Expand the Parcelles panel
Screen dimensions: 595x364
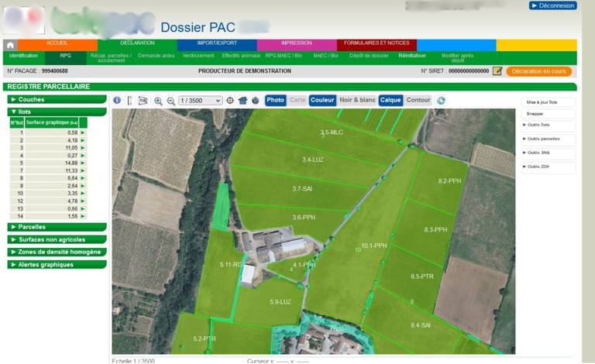(x=57, y=227)
